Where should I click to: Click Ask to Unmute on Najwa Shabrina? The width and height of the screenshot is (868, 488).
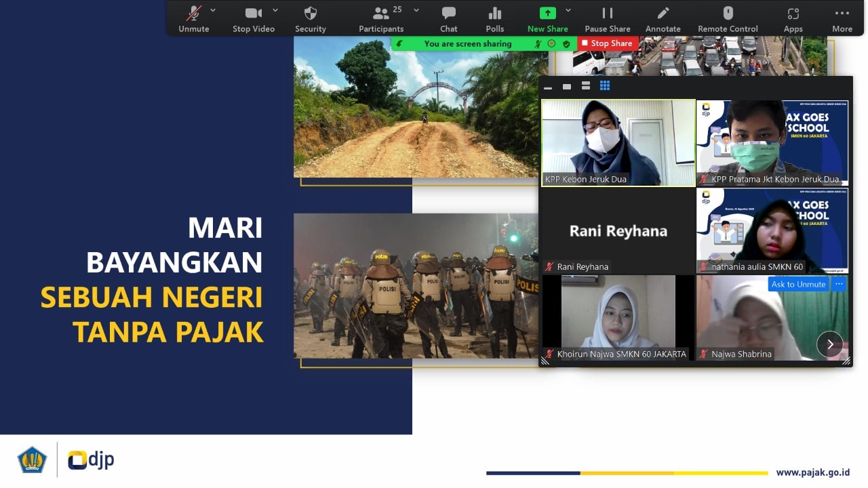point(798,284)
